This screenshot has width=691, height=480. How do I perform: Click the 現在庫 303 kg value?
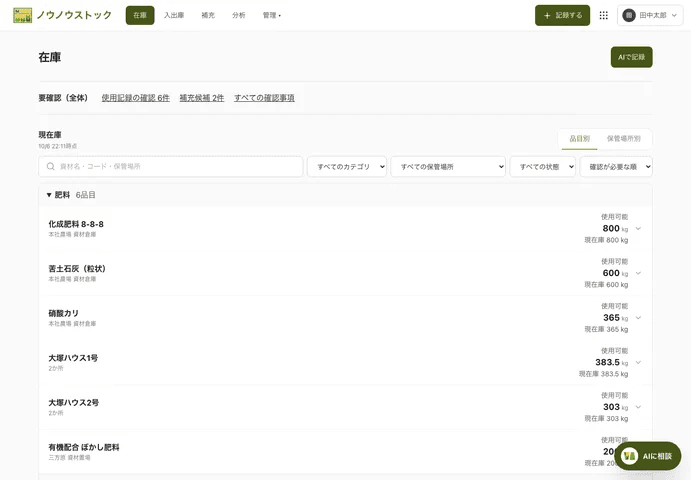click(x=606, y=418)
